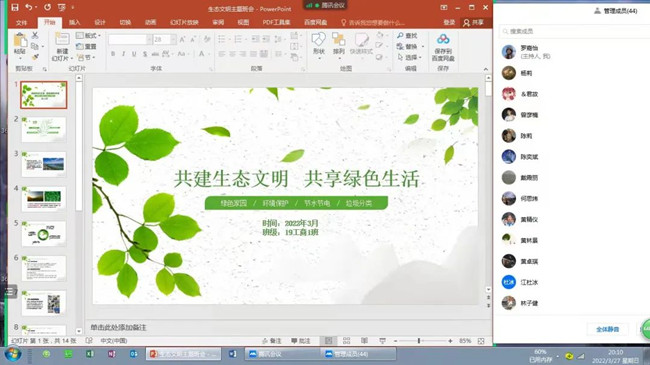Open the font size dropdown
The image size is (650, 365).
(x=173, y=39)
